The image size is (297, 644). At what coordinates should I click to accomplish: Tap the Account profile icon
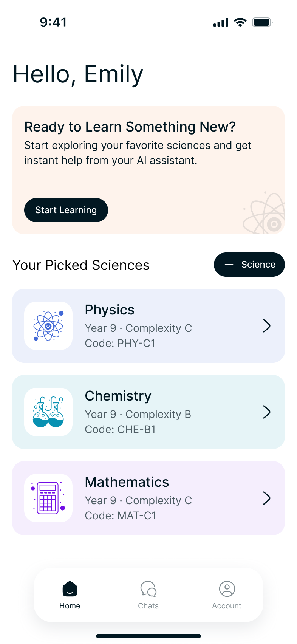click(x=227, y=589)
